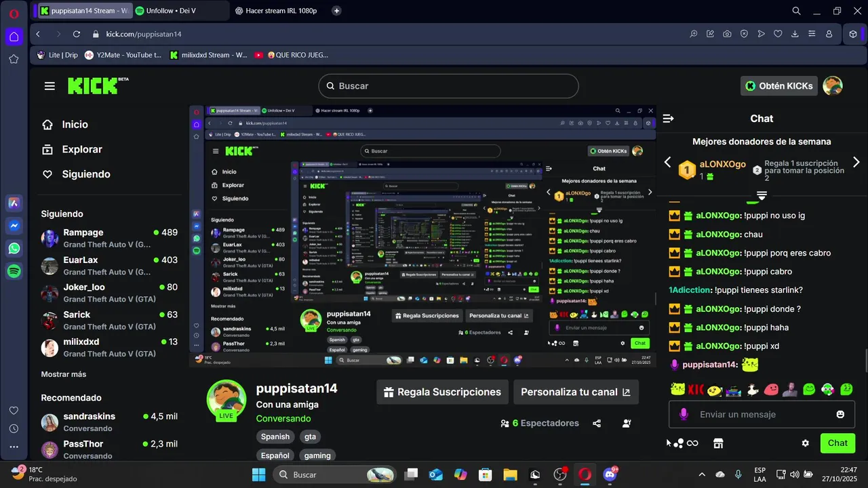Viewport: 868px width, 488px height.
Task: Open File Explorer from taskbar
Action: pos(510,474)
